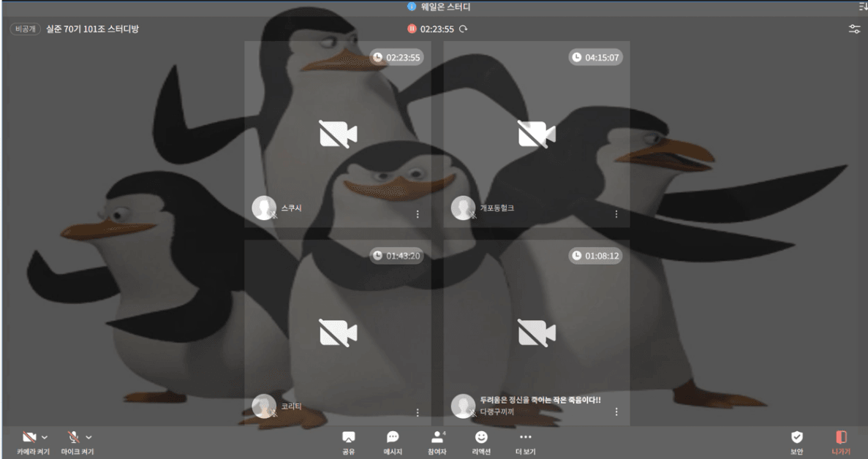Image resolution: width=868 pixels, height=459 pixels.
Task: Click the camera-off icon in 스쿠시's tile
Action: coord(339,134)
